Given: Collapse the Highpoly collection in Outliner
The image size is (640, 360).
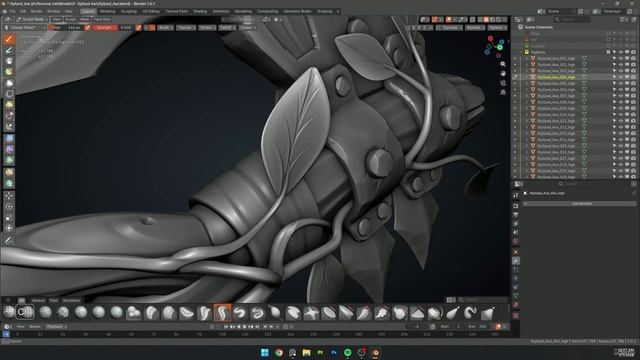Looking at the screenshot, I should (x=521, y=52).
